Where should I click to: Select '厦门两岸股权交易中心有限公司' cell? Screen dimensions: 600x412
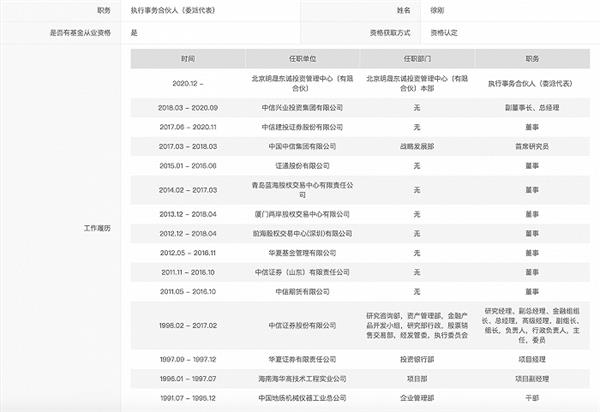pos(302,214)
